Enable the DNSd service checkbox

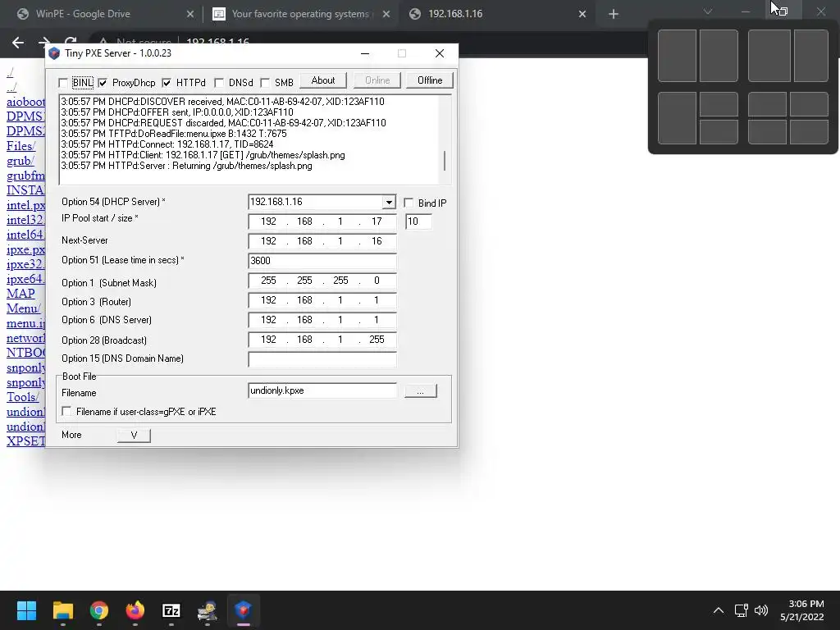pos(218,83)
